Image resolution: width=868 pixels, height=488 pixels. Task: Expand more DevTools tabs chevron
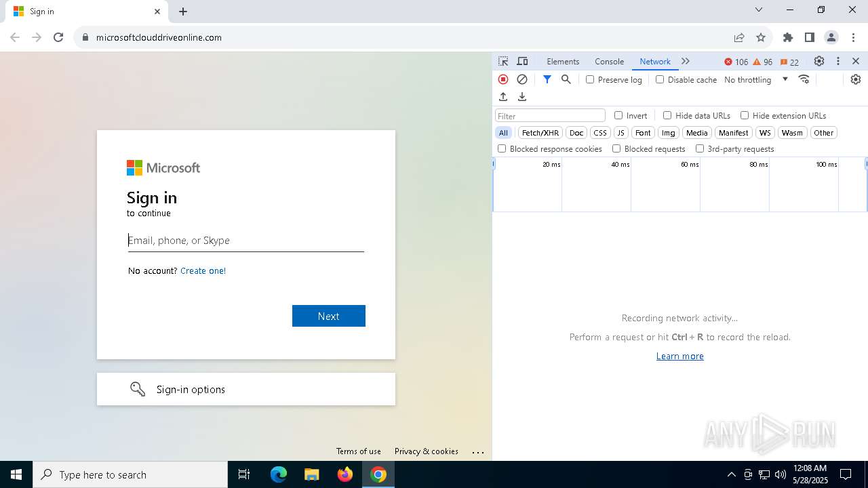click(686, 61)
